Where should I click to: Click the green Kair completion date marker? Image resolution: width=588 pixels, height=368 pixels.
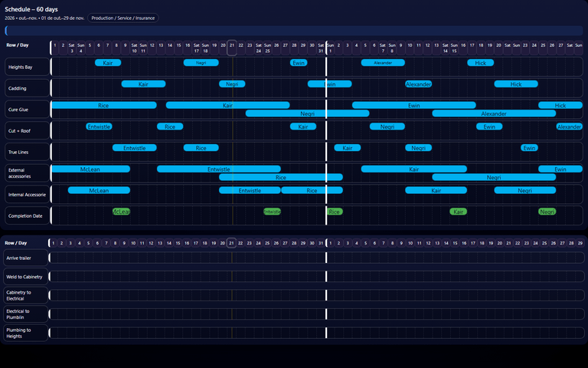pos(459,212)
